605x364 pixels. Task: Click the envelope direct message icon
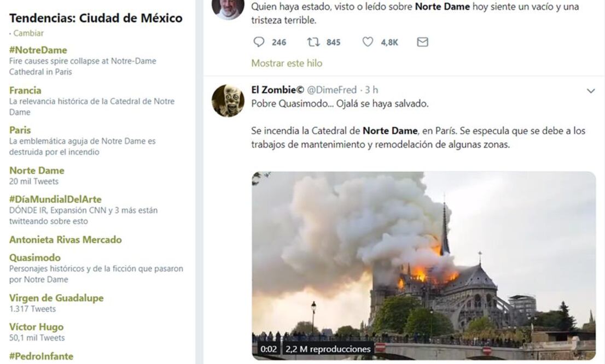click(x=422, y=42)
